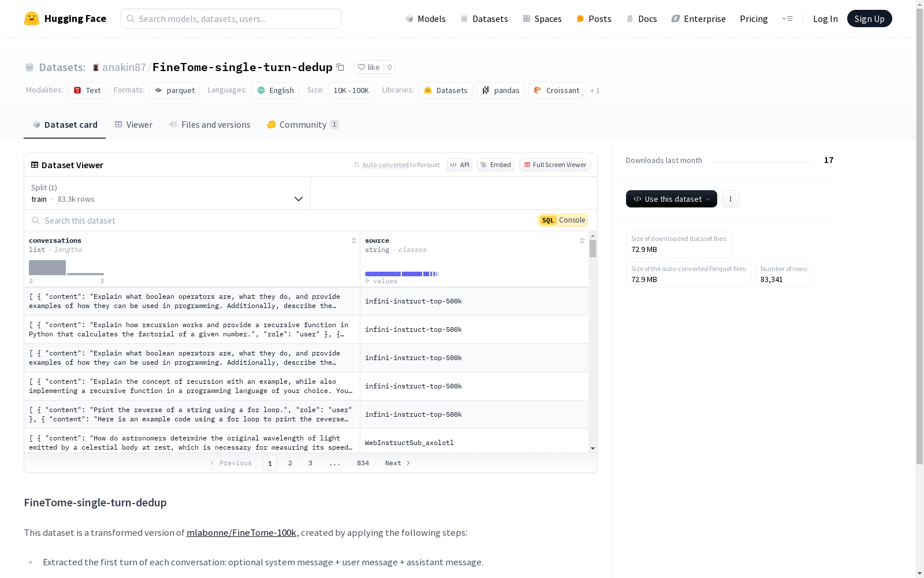This screenshot has width=924, height=578.
Task: Show the +1 more libraries
Action: click(x=595, y=91)
